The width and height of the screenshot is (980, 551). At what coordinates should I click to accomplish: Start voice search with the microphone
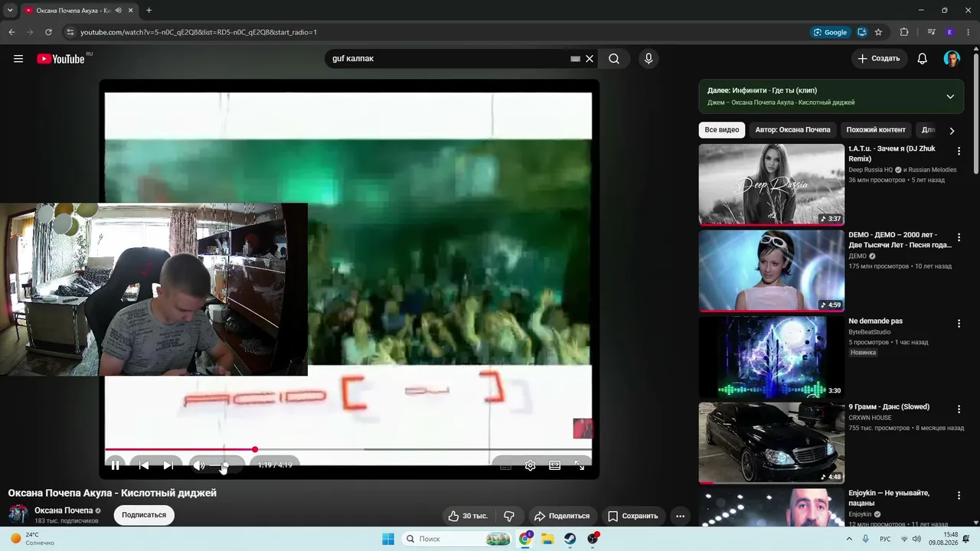point(648,59)
